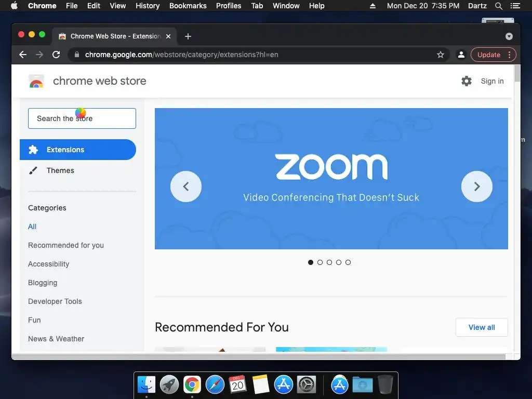Open the tab search dropdown arrow
The image size is (532, 399).
click(x=509, y=36)
